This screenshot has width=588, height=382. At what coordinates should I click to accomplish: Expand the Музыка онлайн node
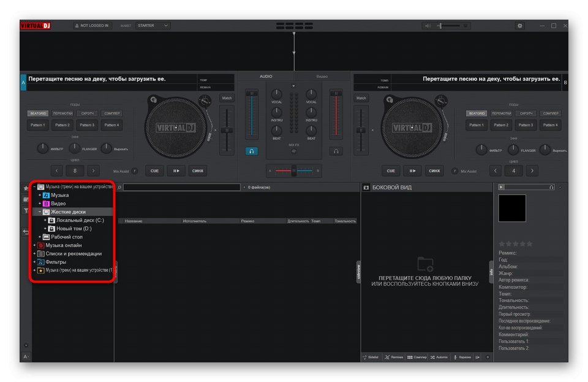point(34,245)
